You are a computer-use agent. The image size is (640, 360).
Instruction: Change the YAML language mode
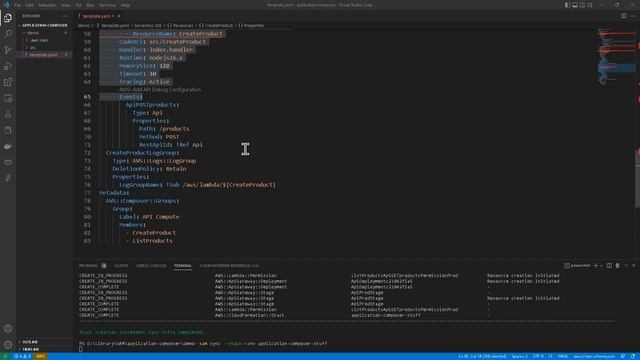click(563, 356)
